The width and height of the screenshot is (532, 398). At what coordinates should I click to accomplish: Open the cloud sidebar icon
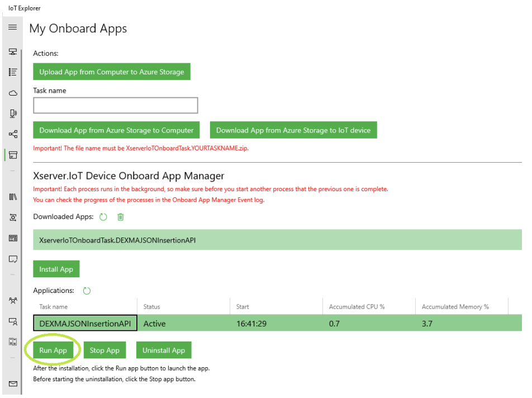click(x=13, y=93)
